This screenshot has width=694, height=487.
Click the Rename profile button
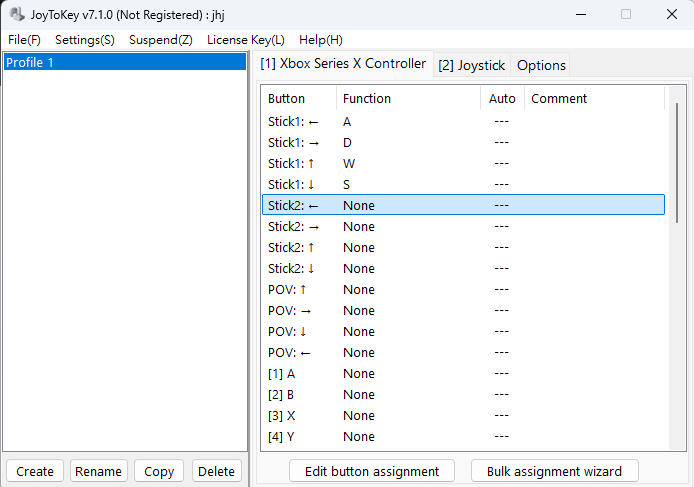[99, 471]
